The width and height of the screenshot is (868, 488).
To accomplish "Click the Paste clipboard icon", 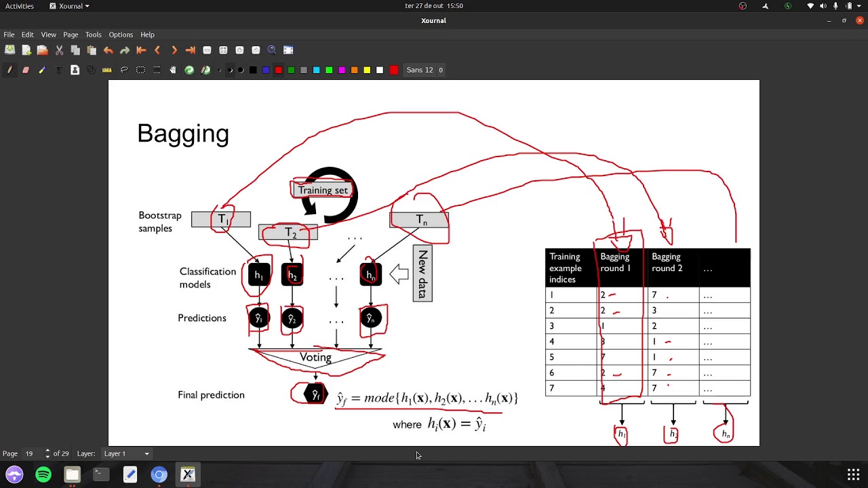I will (x=92, y=50).
